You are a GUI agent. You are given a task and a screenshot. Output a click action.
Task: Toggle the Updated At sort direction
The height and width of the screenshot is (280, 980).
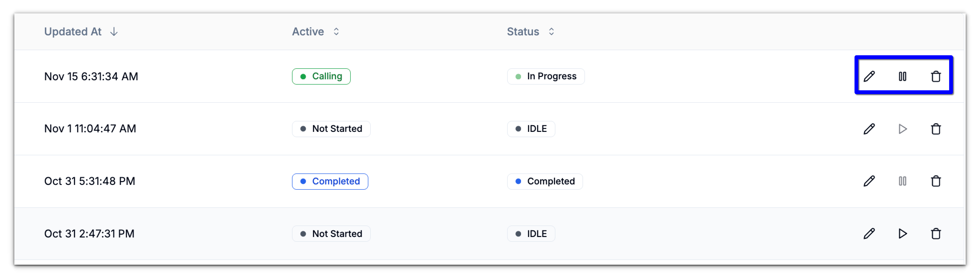pos(113,32)
